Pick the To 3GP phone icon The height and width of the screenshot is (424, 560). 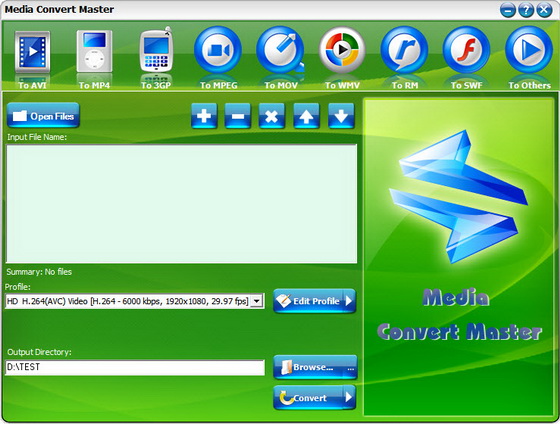[156, 50]
